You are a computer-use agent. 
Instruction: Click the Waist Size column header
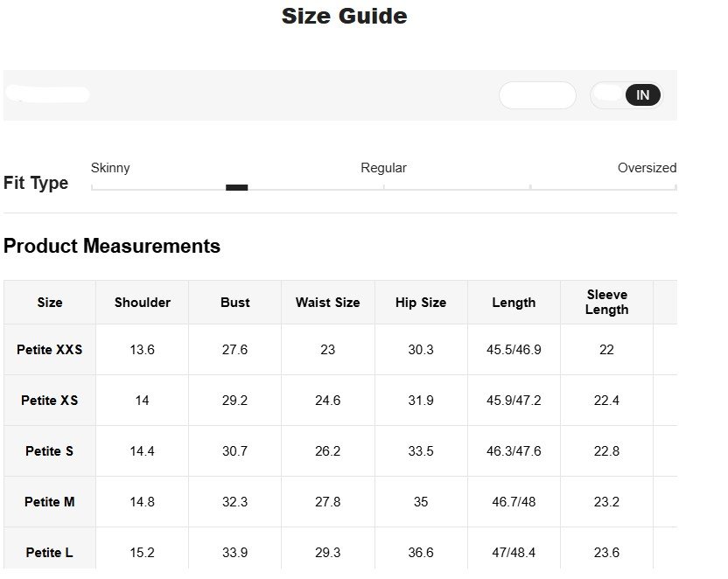(327, 303)
